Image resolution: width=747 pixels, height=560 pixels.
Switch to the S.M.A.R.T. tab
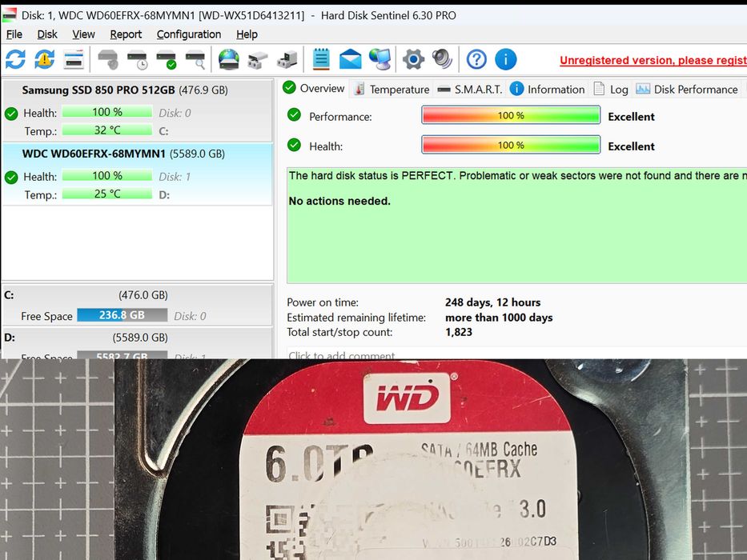(x=470, y=89)
